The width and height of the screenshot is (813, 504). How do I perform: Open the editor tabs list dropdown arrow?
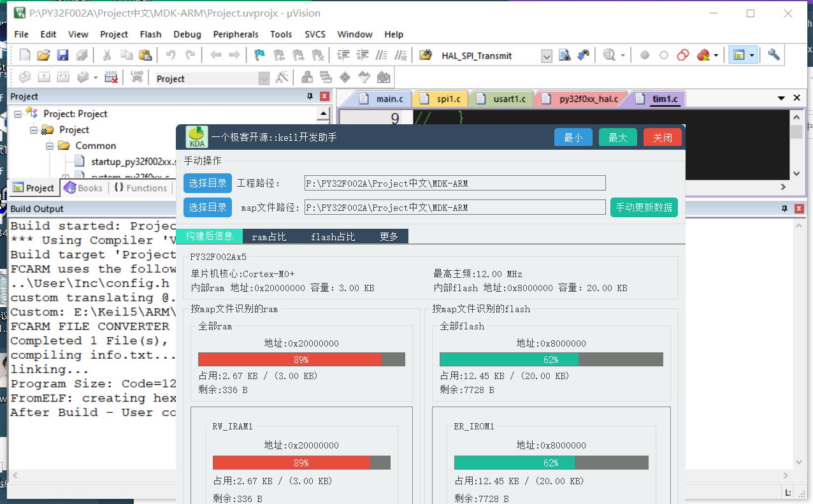pyautogui.click(x=781, y=98)
